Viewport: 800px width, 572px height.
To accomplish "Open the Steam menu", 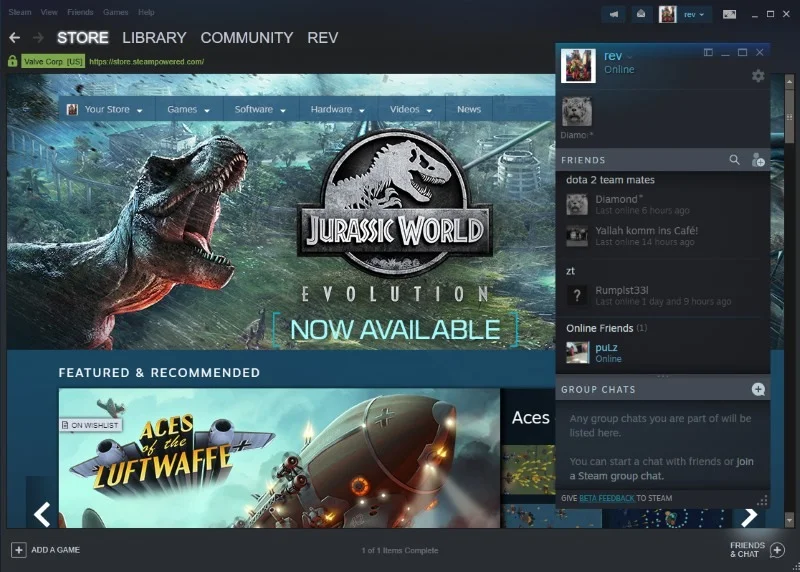I will (20, 12).
